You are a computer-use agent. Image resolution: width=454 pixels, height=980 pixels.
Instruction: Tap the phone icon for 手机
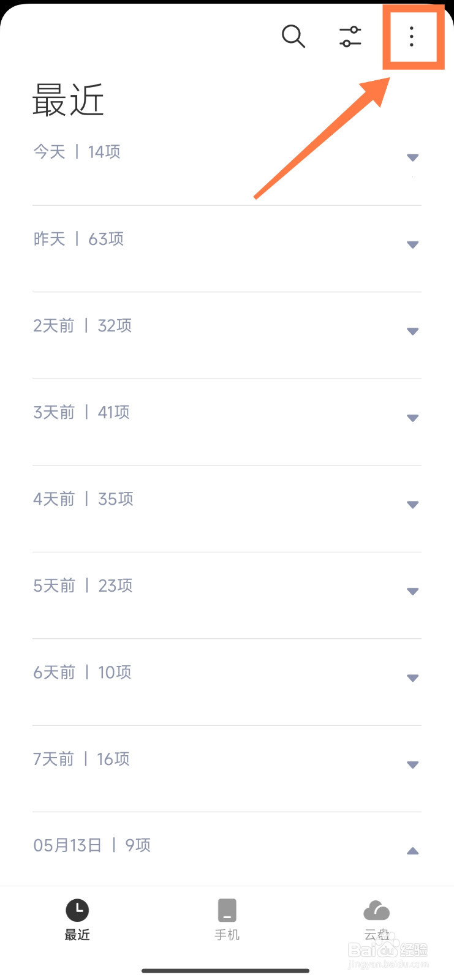tap(227, 910)
